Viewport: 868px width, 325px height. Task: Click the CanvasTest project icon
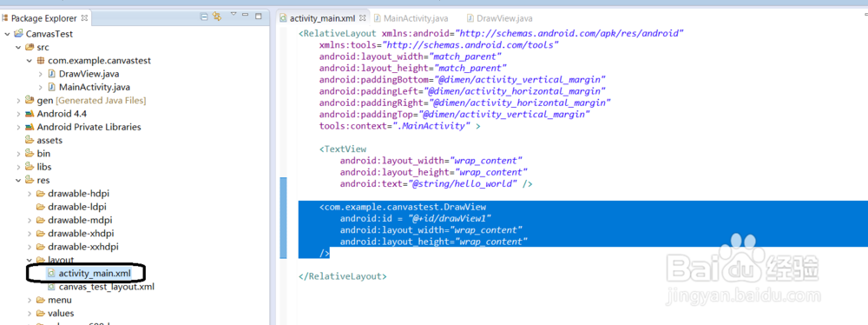pyautogui.click(x=19, y=33)
